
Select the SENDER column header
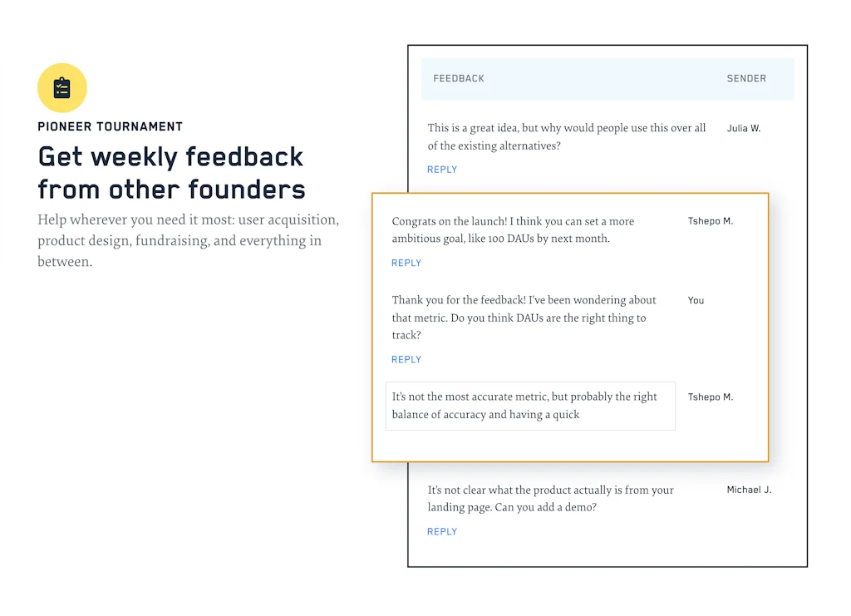(x=746, y=79)
